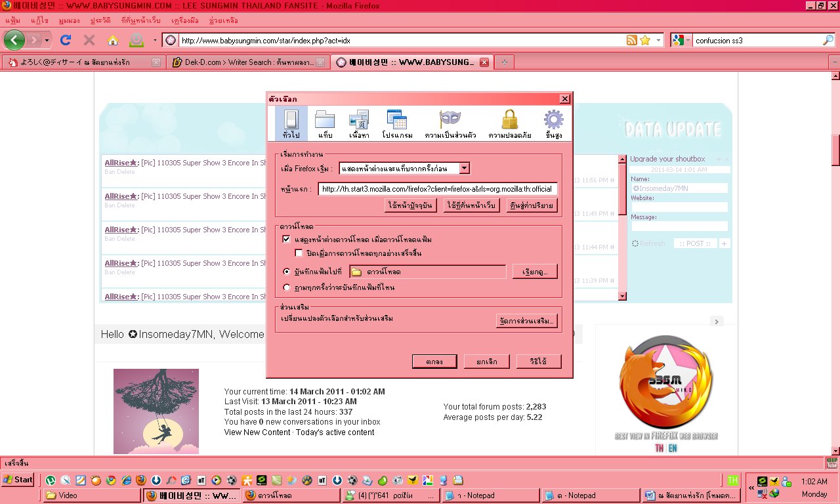
Task: Select 'ถามทุกครั้ง' always ask where to save radio
Action: point(286,287)
